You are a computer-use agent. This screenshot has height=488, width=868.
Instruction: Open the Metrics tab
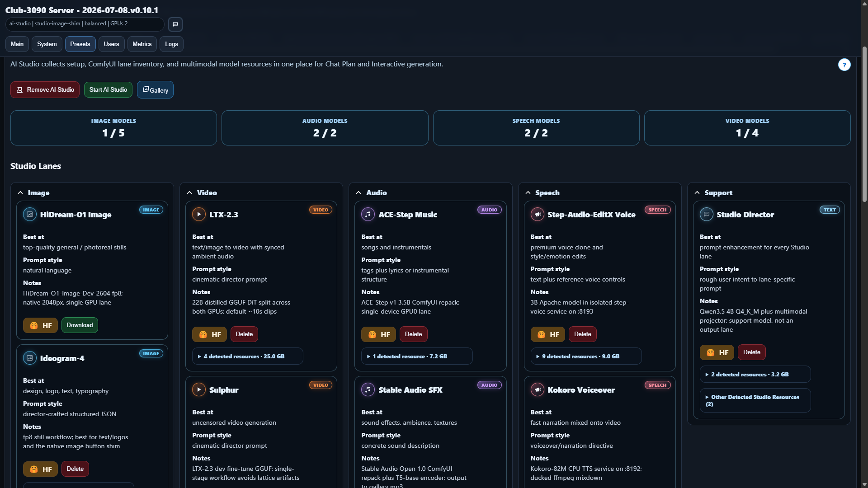point(142,44)
